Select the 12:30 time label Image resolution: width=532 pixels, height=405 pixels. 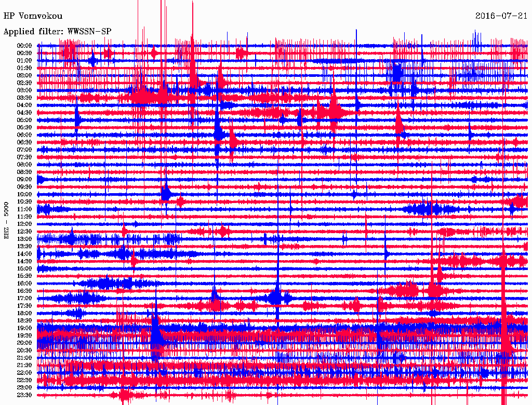point(24,232)
